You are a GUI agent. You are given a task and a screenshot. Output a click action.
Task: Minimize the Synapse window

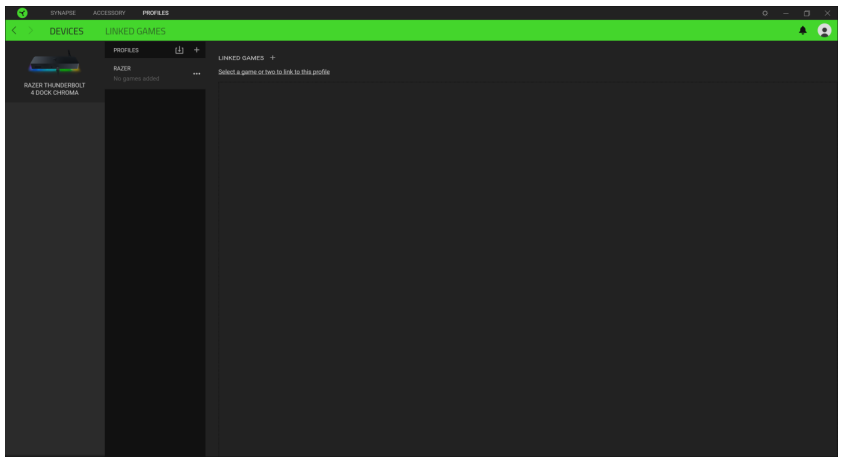tap(785, 12)
